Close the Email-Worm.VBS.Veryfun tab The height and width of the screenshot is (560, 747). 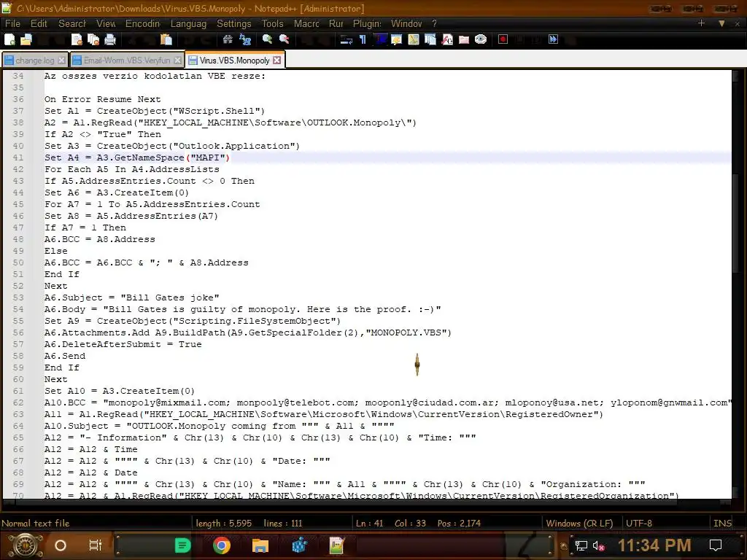[177, 61]
